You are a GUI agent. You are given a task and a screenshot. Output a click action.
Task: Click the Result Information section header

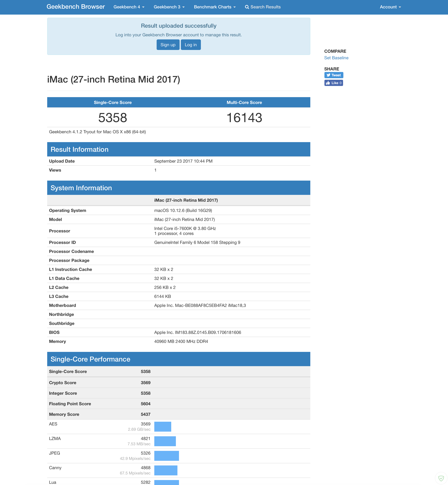tap(179, 149)
